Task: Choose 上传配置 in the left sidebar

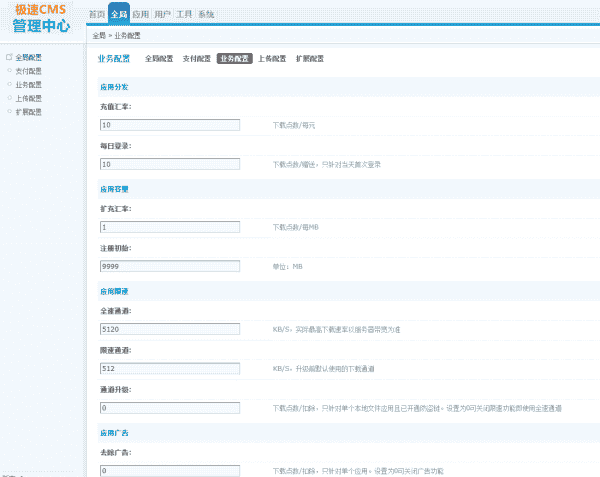Action: point(29,98)
